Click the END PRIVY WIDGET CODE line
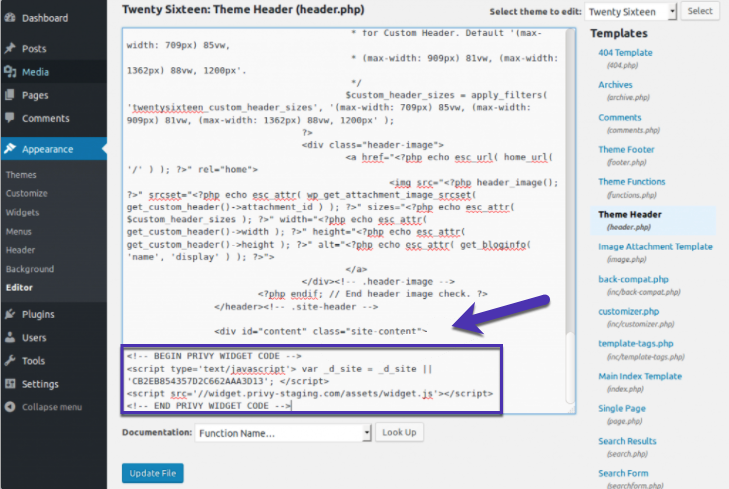The height and width of the screenshot is (489, 729). click(208, 405)
